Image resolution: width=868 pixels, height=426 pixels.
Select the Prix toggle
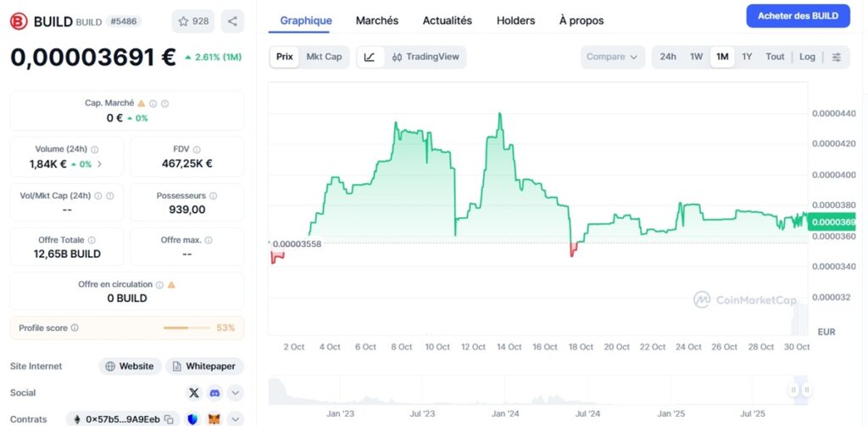click(285, 57)
